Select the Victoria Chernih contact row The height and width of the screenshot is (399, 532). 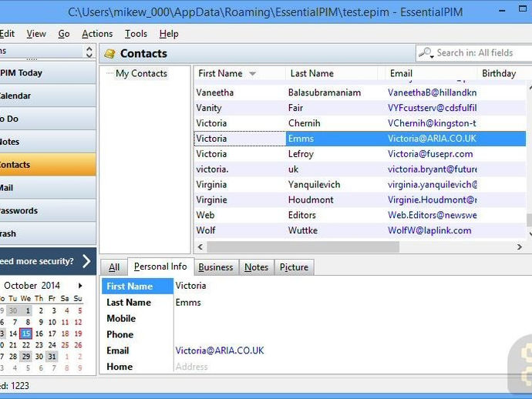tap(360, 123)
